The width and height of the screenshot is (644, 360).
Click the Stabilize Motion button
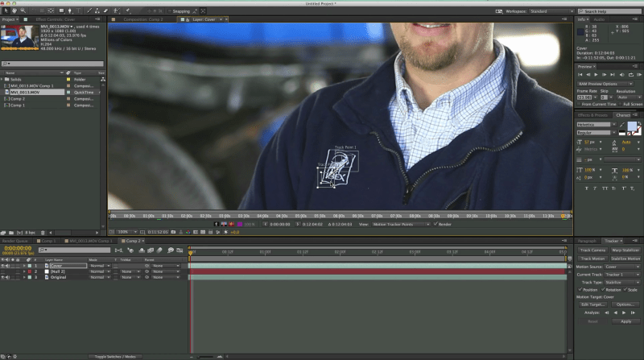tap(625, 259)
